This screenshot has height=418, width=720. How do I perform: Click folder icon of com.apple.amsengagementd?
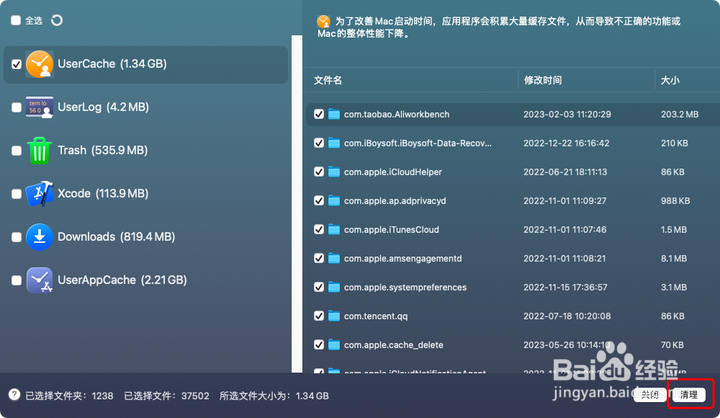tap(334, 258)
